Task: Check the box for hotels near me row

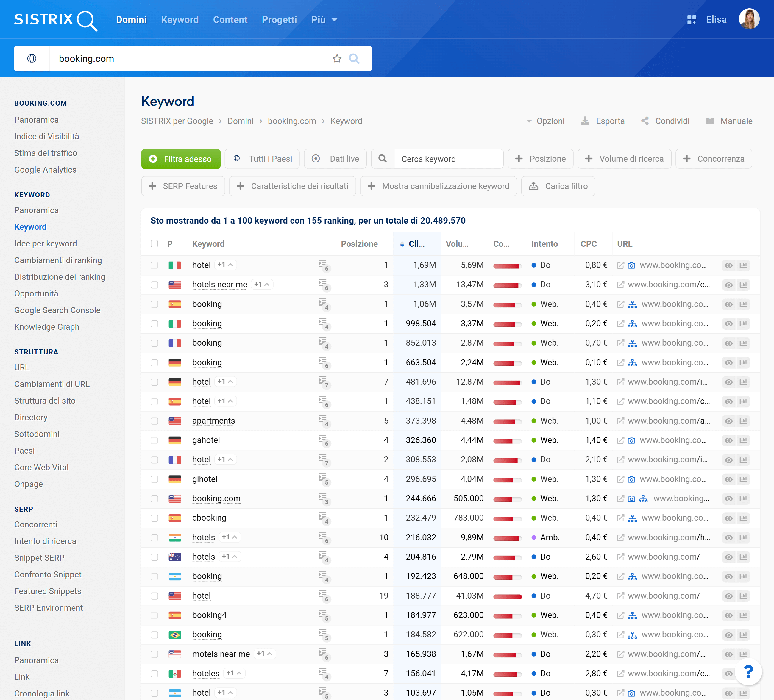Action: (x=154, y=285)
